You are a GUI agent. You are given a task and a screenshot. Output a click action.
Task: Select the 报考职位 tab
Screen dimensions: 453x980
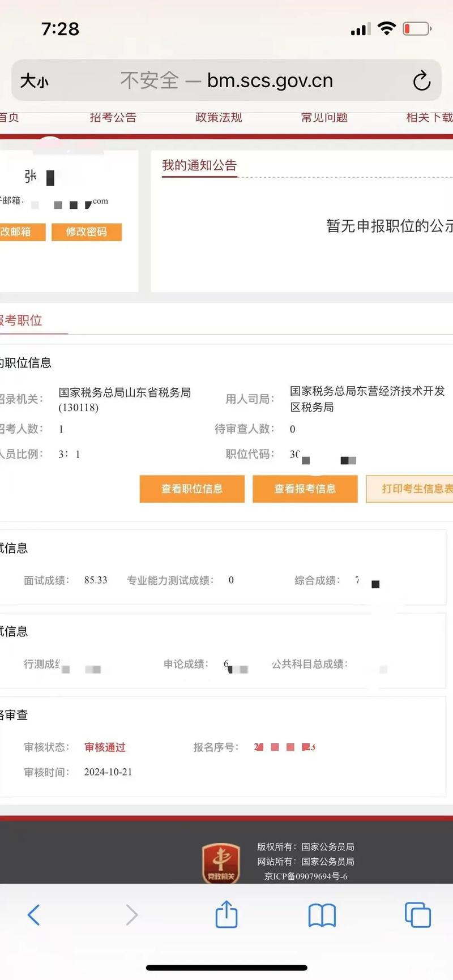(21, 320)
